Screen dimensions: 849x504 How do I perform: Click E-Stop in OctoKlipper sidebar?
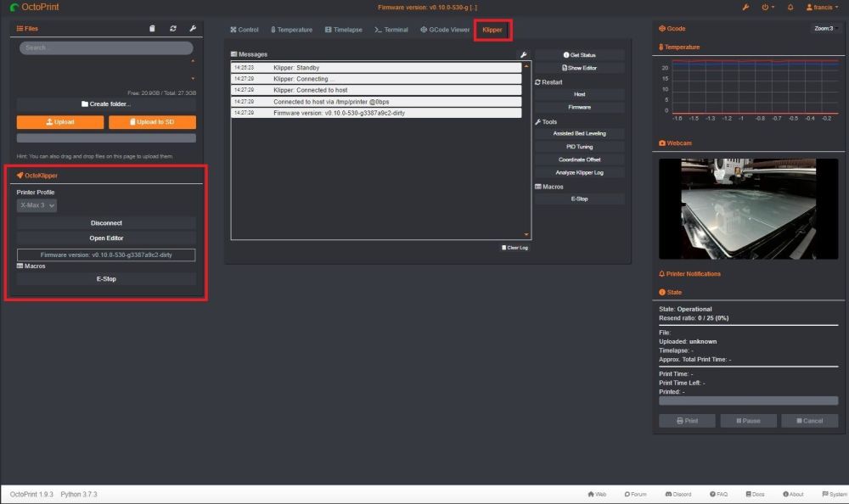point(106,279)
